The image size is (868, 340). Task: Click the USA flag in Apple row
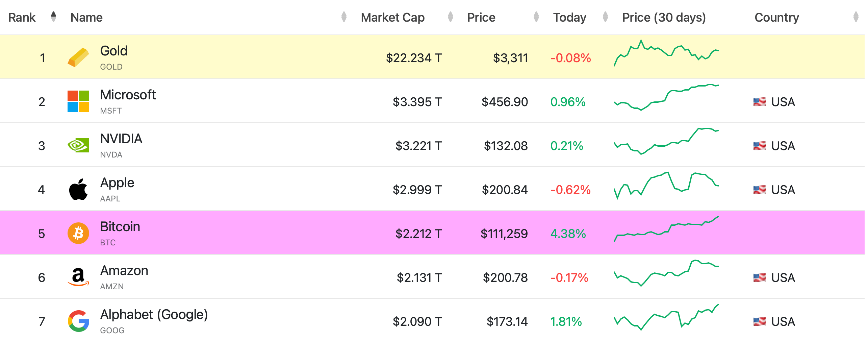tap(760, 190)
